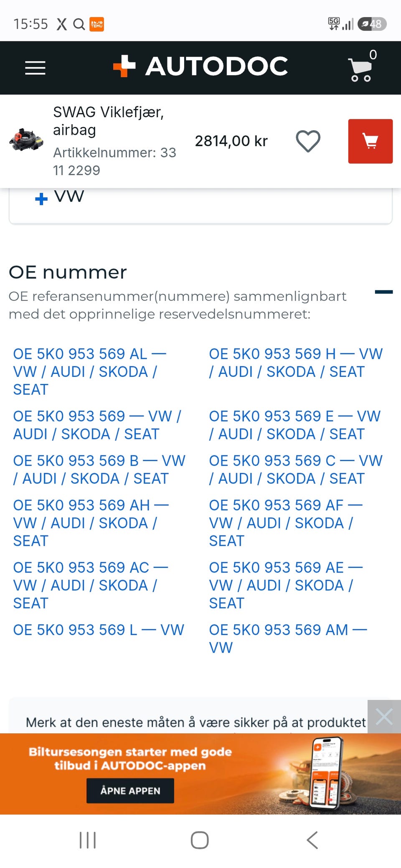401x868 pixels.
Task: Tap the AUTODOC logo
Action: click(x=200, y=66)
